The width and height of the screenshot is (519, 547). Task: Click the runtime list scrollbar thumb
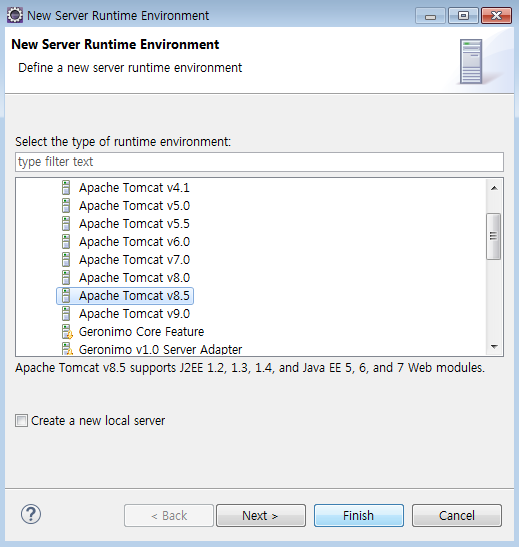click(494, 236)
